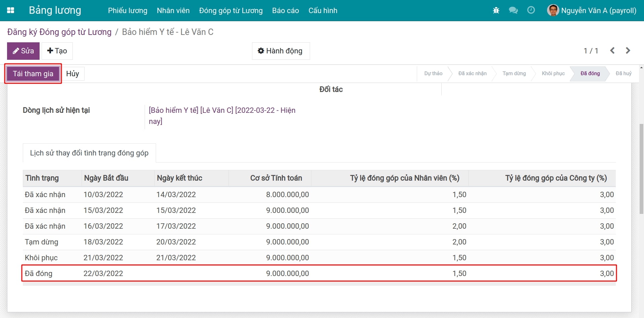Click the debug bug icon
The height and width of the screenshot is (318, 644).
[x=496, y=10]
